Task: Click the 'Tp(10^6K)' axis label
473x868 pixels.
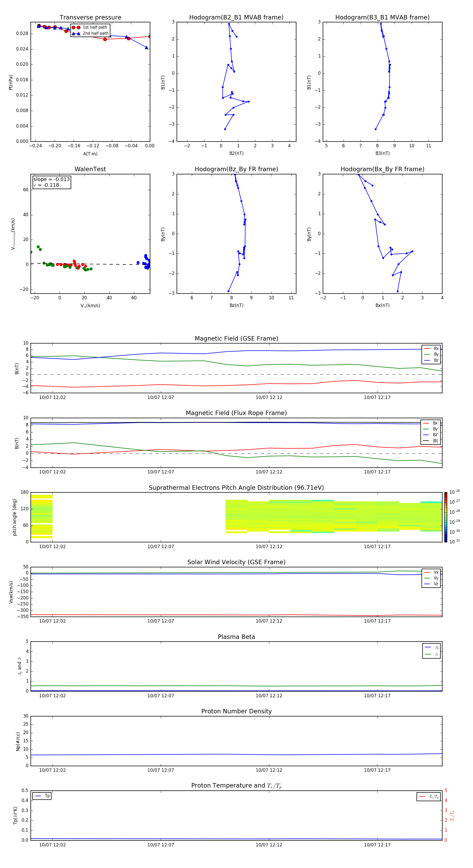Action: tap(15, 815)
